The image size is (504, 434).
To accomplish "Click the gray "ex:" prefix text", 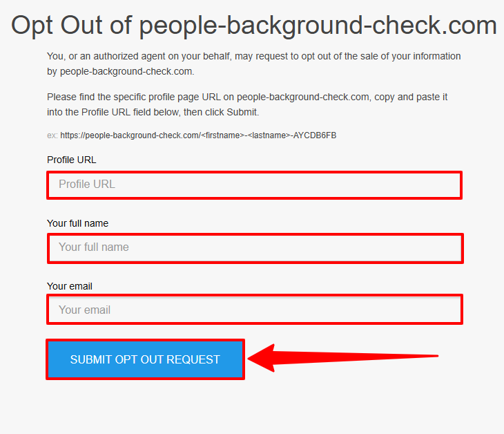I will 52,135.
